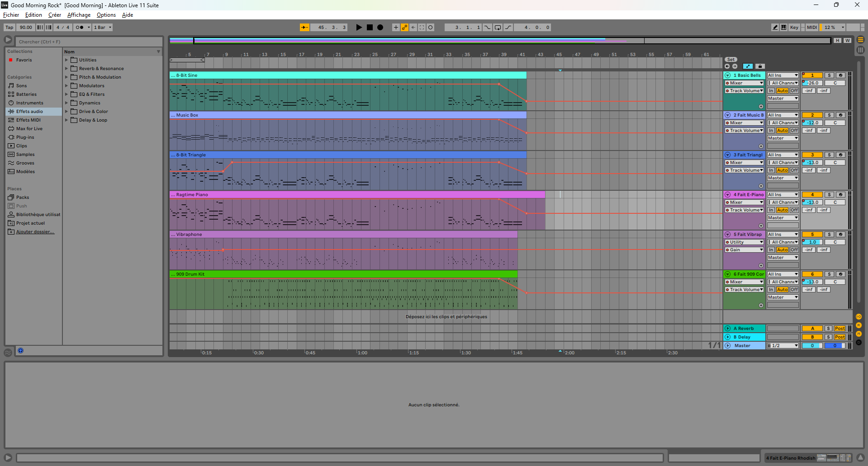Open the Options menu
The height and width of the screenshot is (466, 868).
(x=106, y=15)
